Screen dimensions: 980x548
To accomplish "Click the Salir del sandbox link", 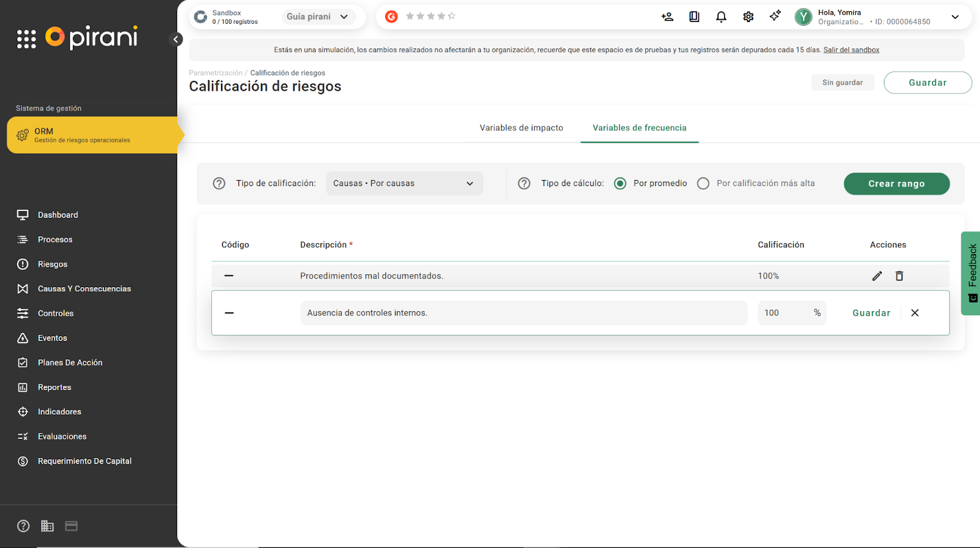I will tap(851, 50).
